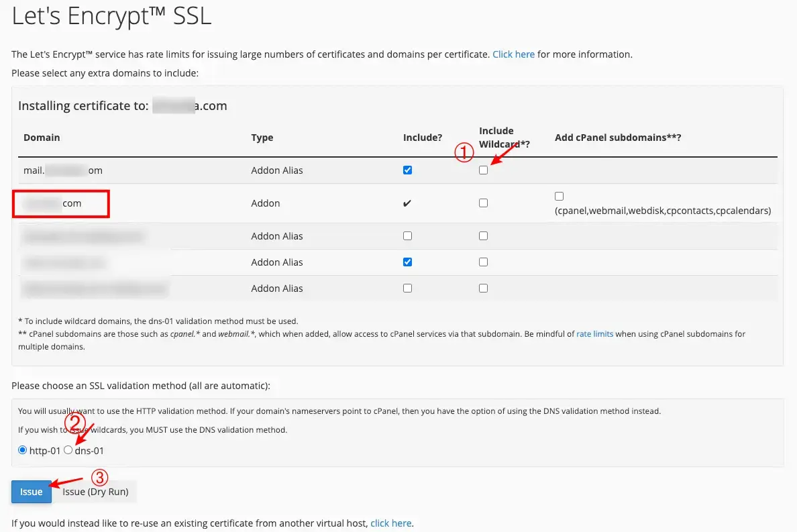Click the Domain column header

coord(42,138)
